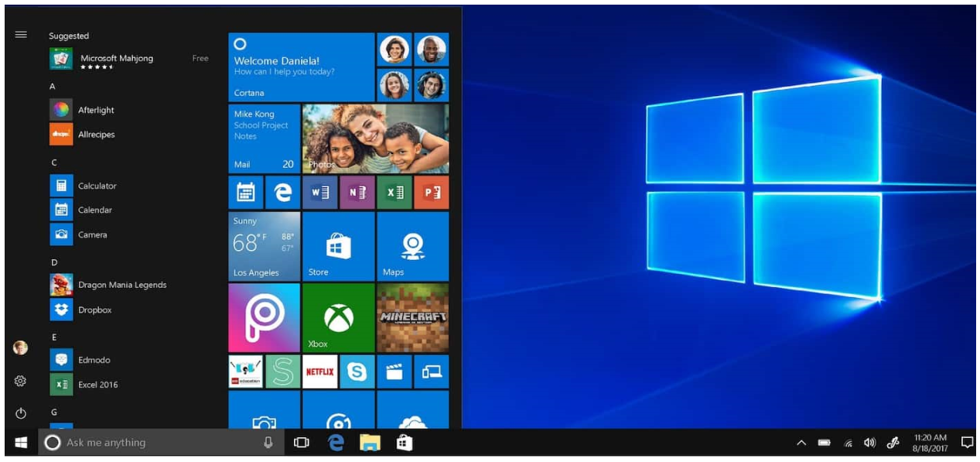This screenshot has width=980, height=462.
Task: Click the Power button in Start
Action: pyautogui.click(x=21, y=412)
